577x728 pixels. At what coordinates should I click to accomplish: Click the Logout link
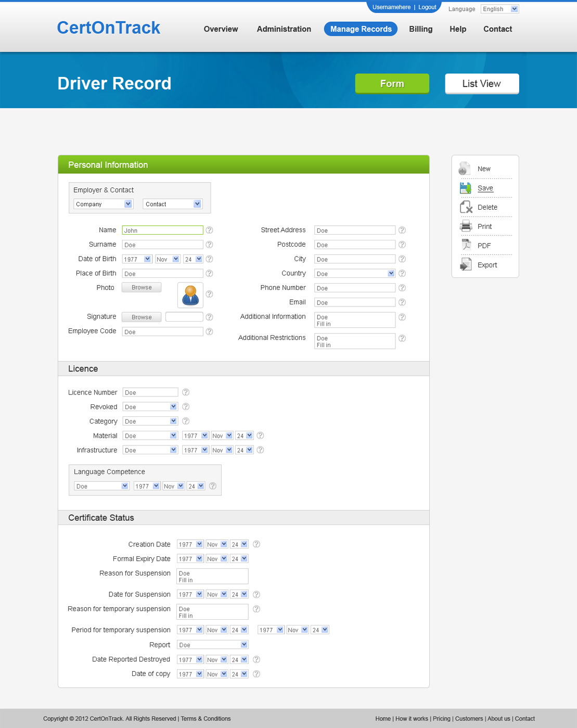coord(427,7)
